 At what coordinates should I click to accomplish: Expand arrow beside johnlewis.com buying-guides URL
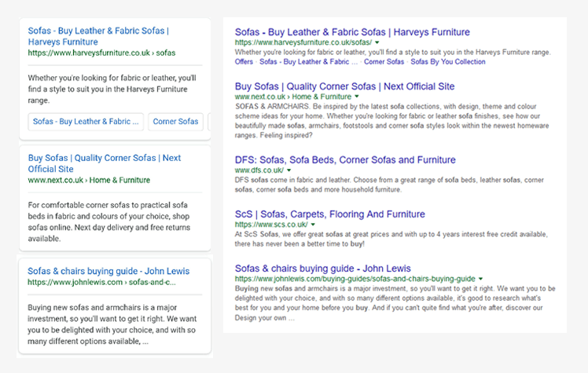(480, 279)
